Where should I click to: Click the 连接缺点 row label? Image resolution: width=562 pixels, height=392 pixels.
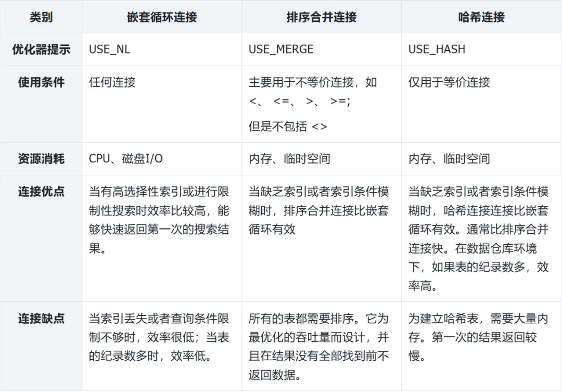point(41,319)
